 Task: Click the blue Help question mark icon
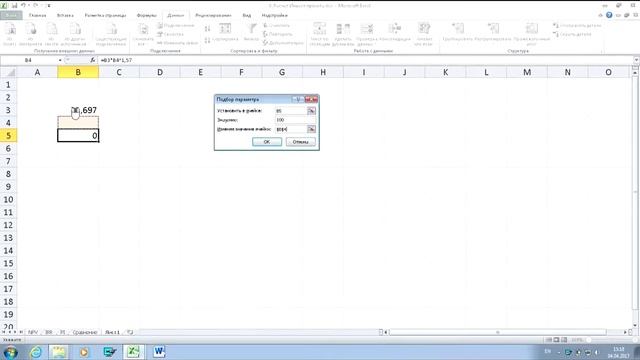pyautogui.click(x=609, y=15)
